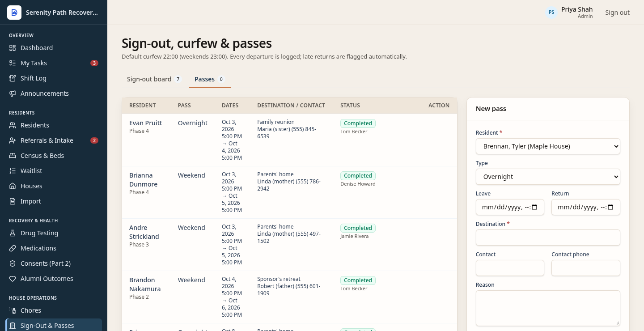Image resolution: width=644 pixels, height=331 pixels.
Task: Click the Announcements megaphone icon
Action: point(13,93)
